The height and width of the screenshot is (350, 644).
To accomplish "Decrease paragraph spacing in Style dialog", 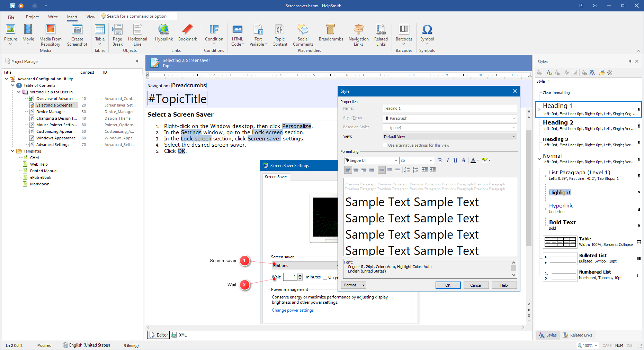I will click(x=415, y=170).
